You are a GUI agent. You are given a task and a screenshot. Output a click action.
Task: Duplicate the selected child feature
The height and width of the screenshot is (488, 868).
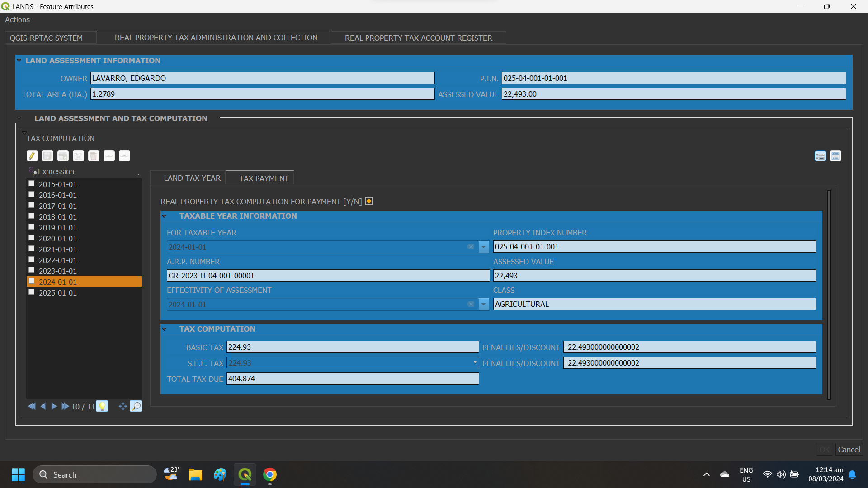pos(78,155)
